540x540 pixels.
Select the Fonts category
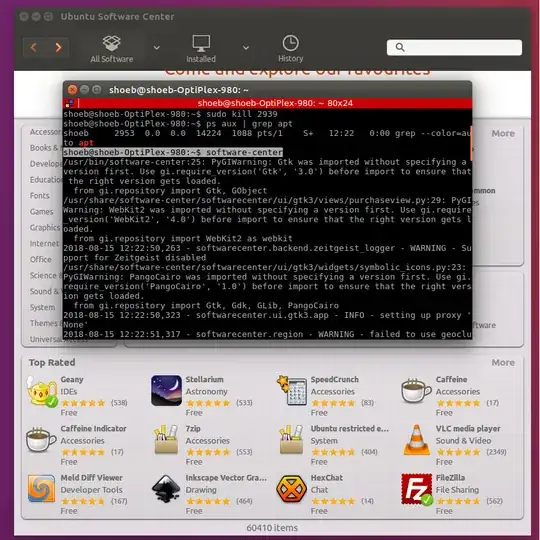40,196
